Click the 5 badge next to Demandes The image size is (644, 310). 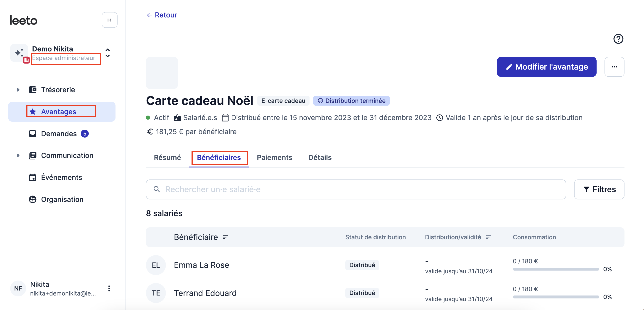point(85,134)
